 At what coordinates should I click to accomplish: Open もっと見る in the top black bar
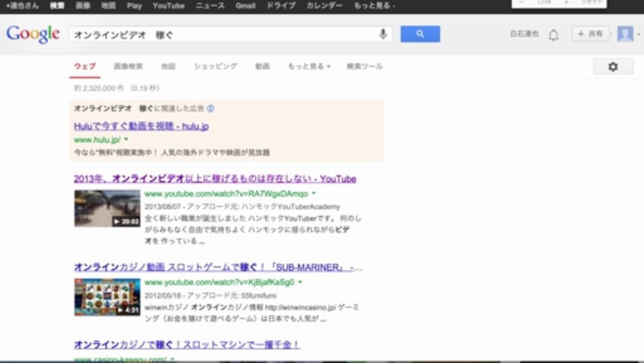click(x=374, y=6)
